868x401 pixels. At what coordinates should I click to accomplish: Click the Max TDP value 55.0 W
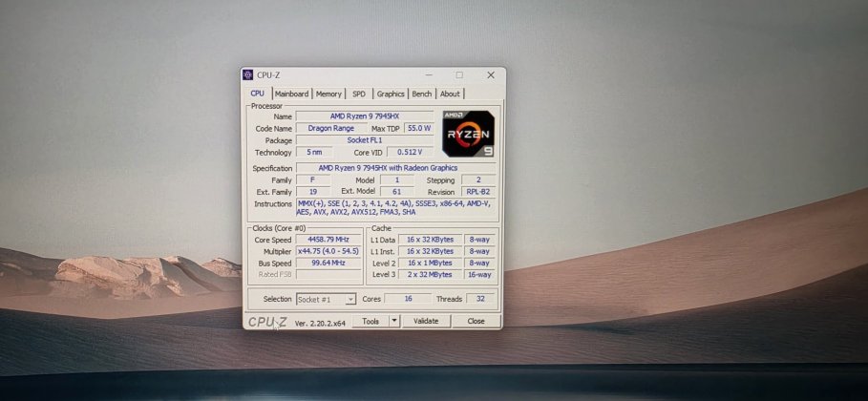(x=419, y=128)
